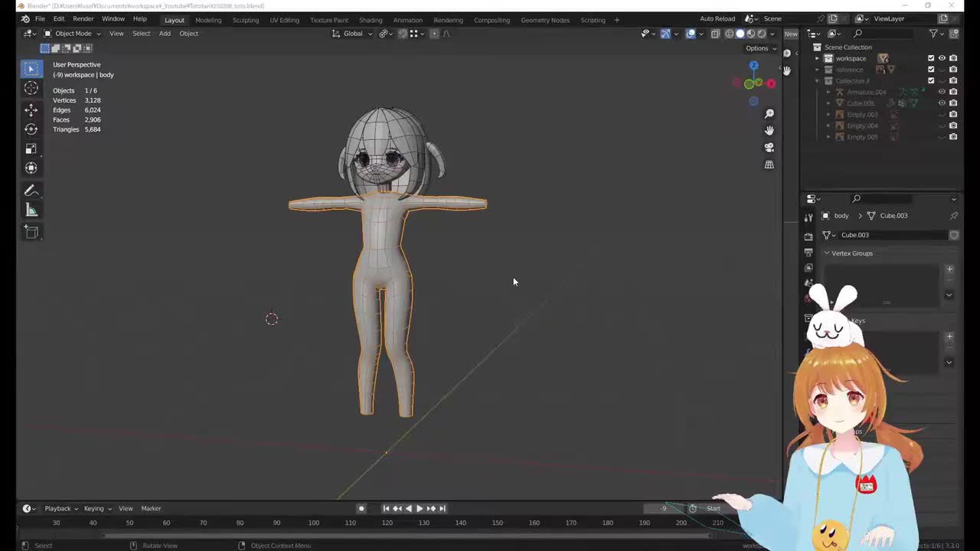Collapse Collection 3 in outliner
The image size is (980, 551).
(817, 80)
